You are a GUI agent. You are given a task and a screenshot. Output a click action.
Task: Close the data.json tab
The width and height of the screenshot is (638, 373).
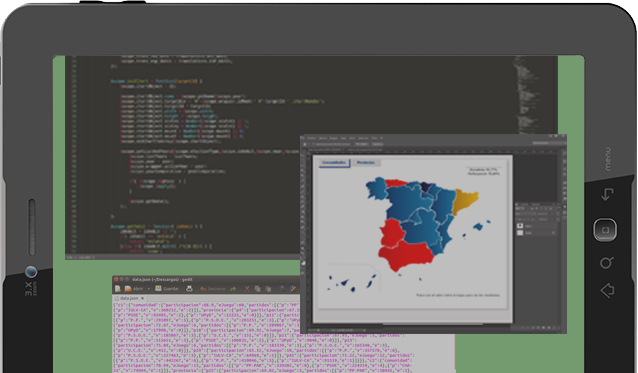(x=142, y=298)
